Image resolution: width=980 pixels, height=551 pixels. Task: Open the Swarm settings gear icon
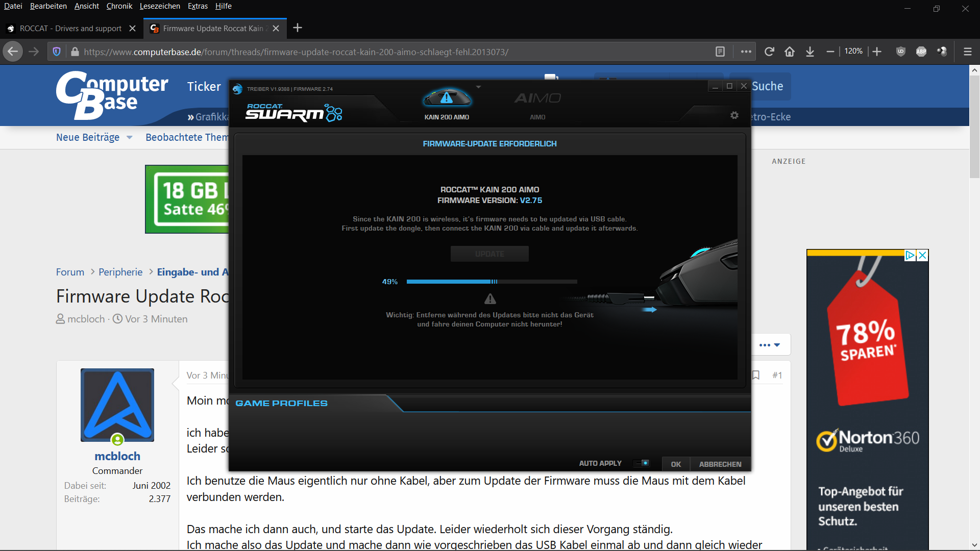[x=734, y=115]
